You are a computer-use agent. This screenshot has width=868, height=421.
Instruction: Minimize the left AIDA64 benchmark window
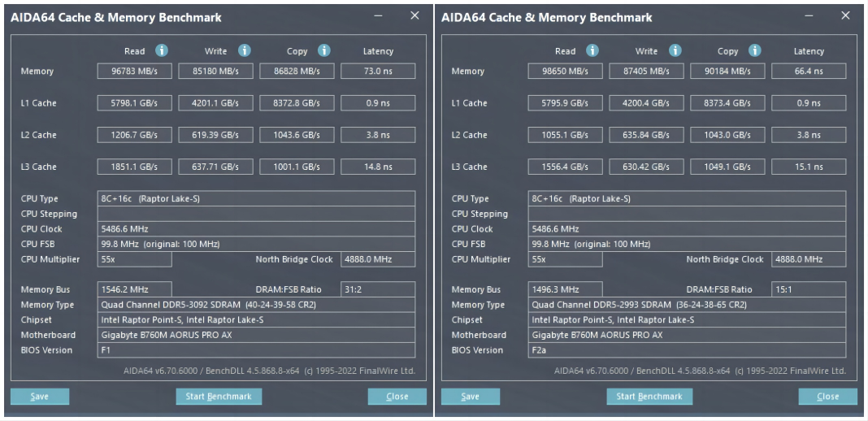[378, 16]
